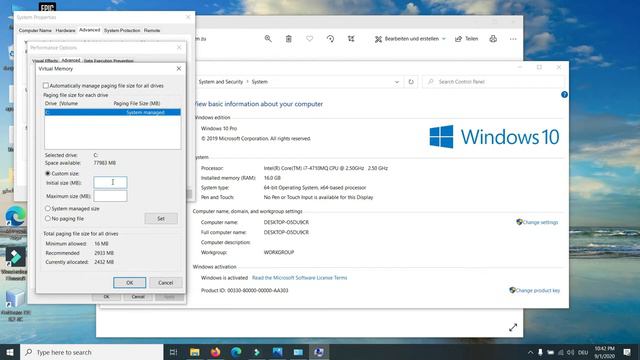Open Microsoft Edge from the taskbar
The height and width of the screenshot is (360, 640).
point(236,352)
